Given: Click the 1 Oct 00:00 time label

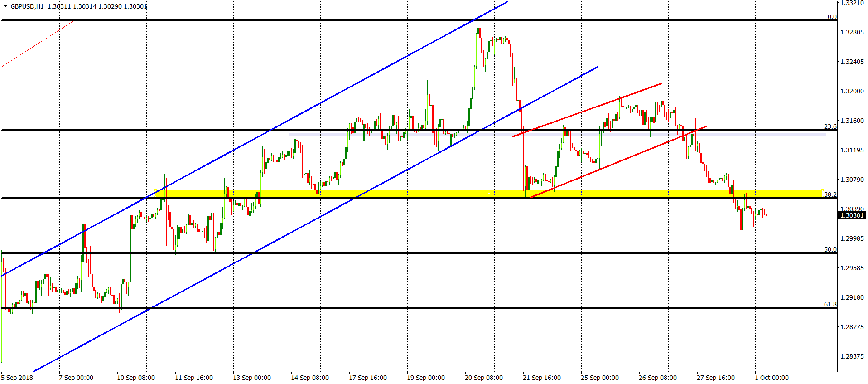Looking at the screenshot, I should (772, 378).
